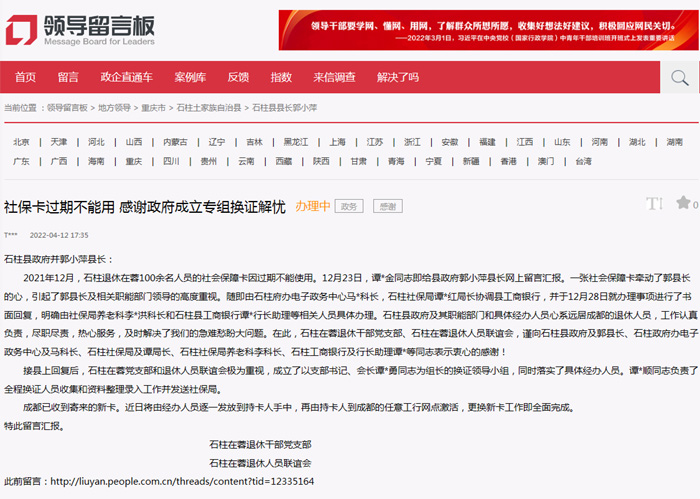This screenshot has width=700, height=499.
Task: Click the star favorite icon
Action: (683, 204)
